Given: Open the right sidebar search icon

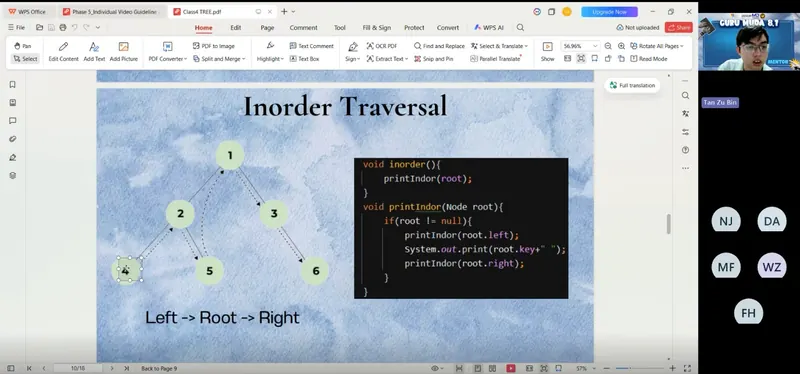Looking at the screenshot, I should click(685, 95).
